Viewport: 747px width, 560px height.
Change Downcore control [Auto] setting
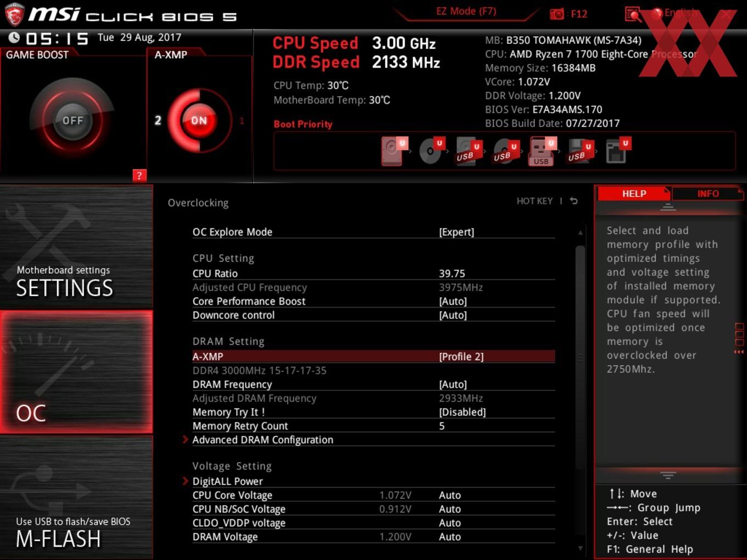click(x=453, y=315)
